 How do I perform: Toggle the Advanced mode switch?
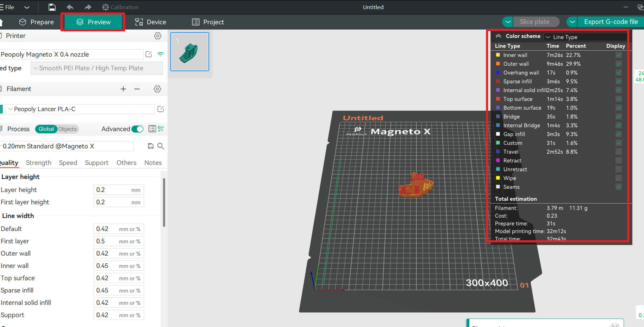click(137, 129)
